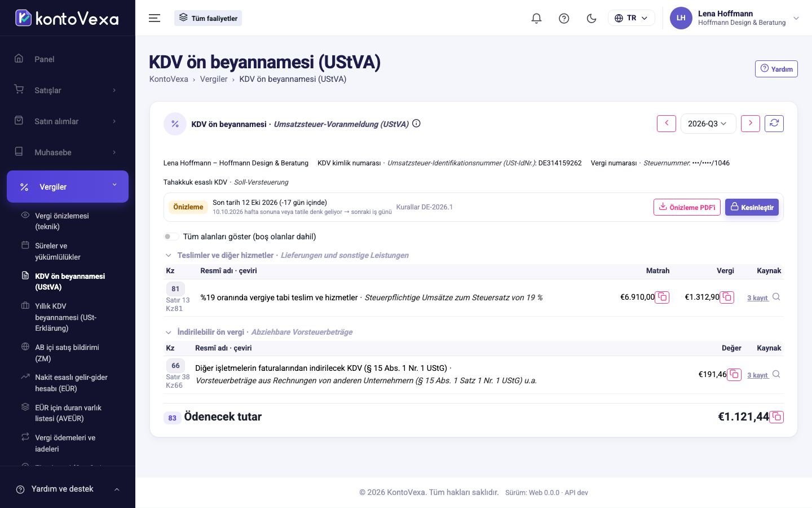Collapse the Vergiler sidebar section

[x=68, y=186]
